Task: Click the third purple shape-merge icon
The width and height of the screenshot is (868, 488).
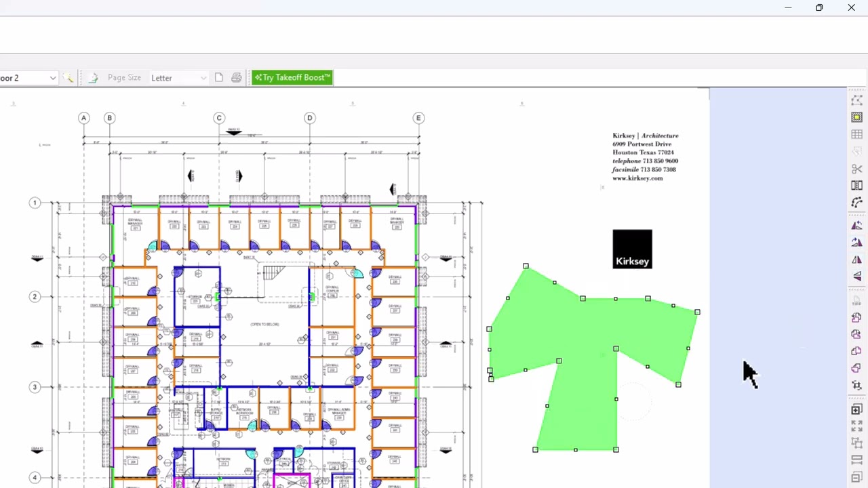Action: pos(857,351)
